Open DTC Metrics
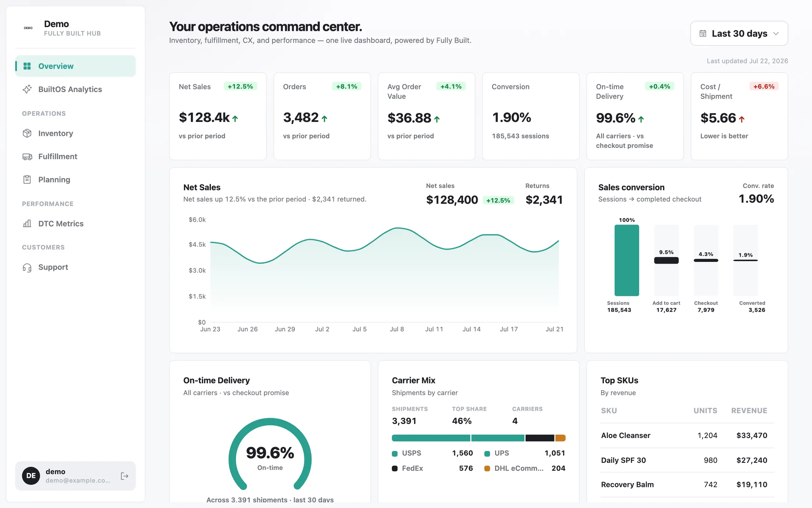The height and width of the screenshot is (508, 812). [x=76, y=224]
